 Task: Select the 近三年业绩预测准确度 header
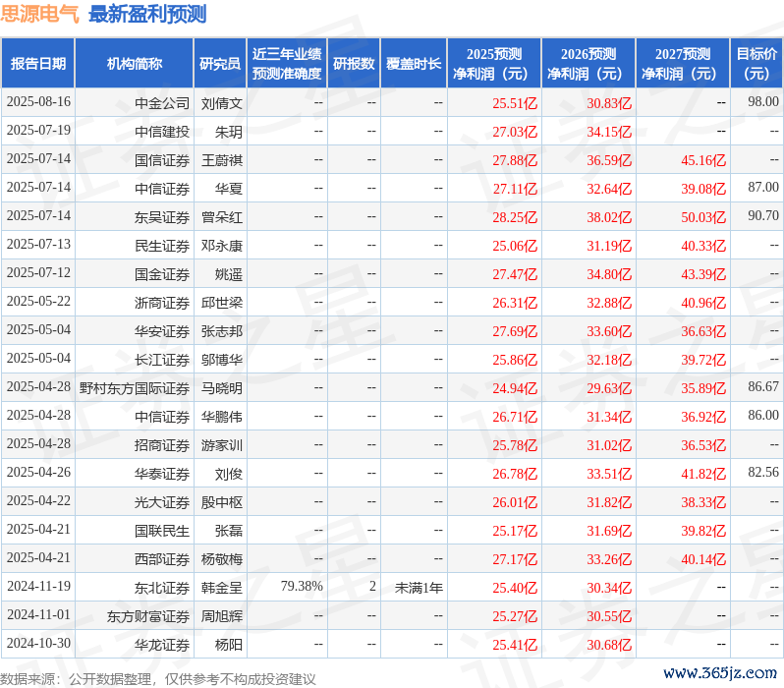(x=287, y=64)
